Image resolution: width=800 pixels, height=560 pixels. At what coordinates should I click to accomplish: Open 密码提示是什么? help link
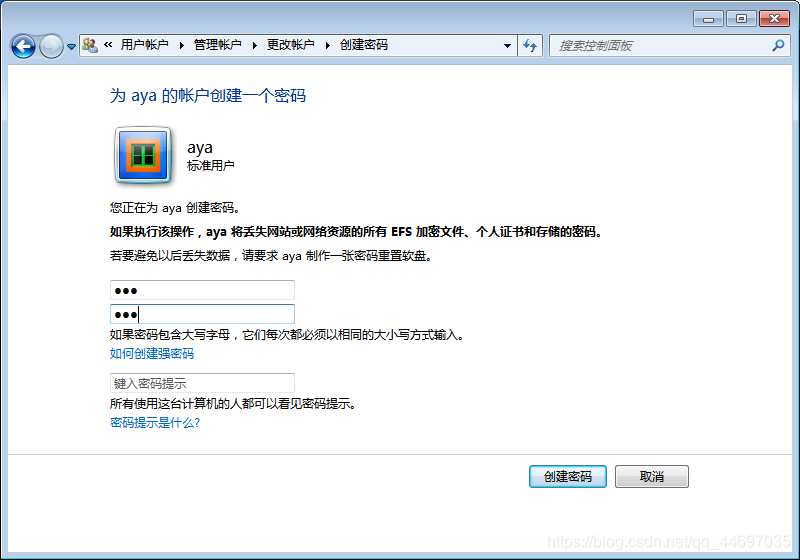pos(155,422)
